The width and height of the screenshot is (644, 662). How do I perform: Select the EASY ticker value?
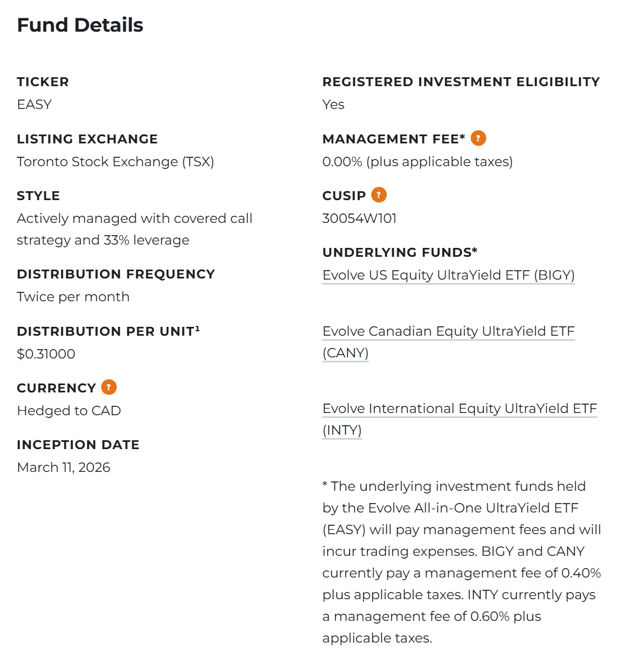click(34, 104)
